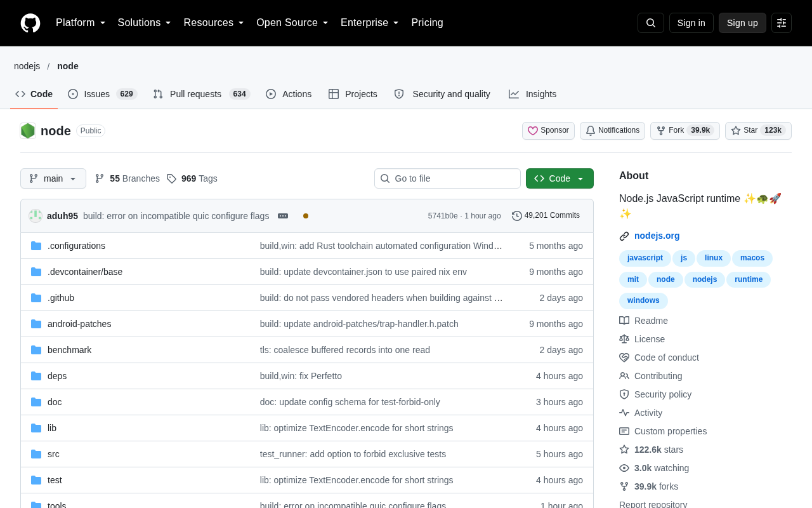Star the repository with Star 123k

coord(758,131)
